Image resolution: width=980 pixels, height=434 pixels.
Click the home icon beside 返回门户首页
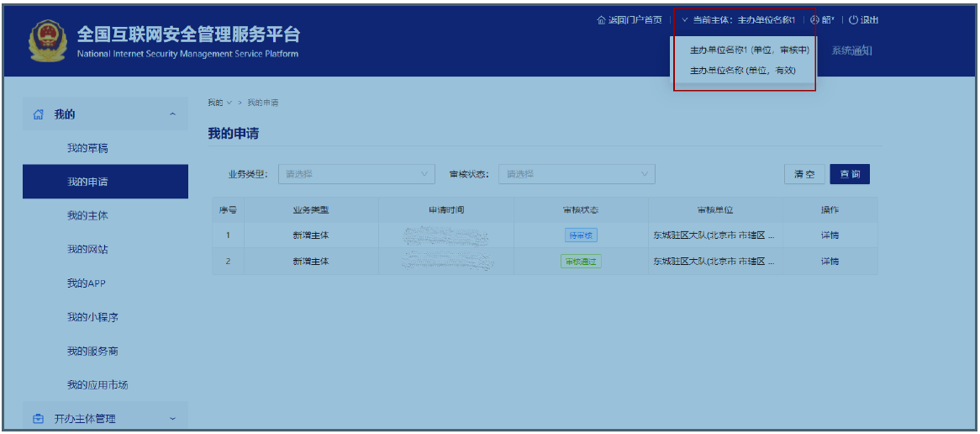tap(600, 20)
